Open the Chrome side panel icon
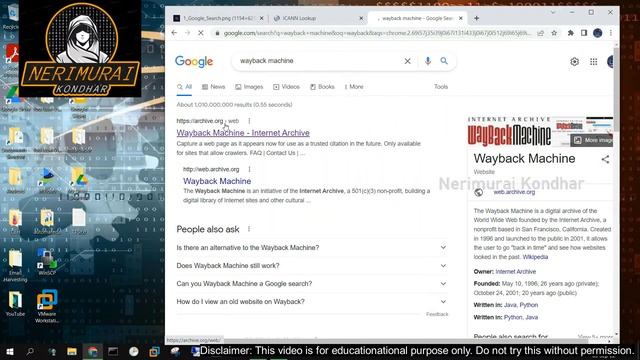This screenshot has height=360, width=640. coord(584,33)
